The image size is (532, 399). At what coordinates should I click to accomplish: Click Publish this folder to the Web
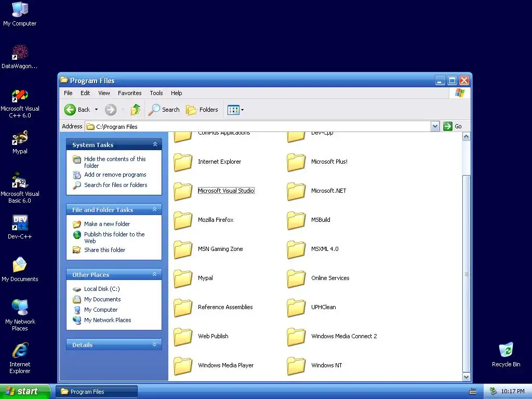[x=114, y=237]
